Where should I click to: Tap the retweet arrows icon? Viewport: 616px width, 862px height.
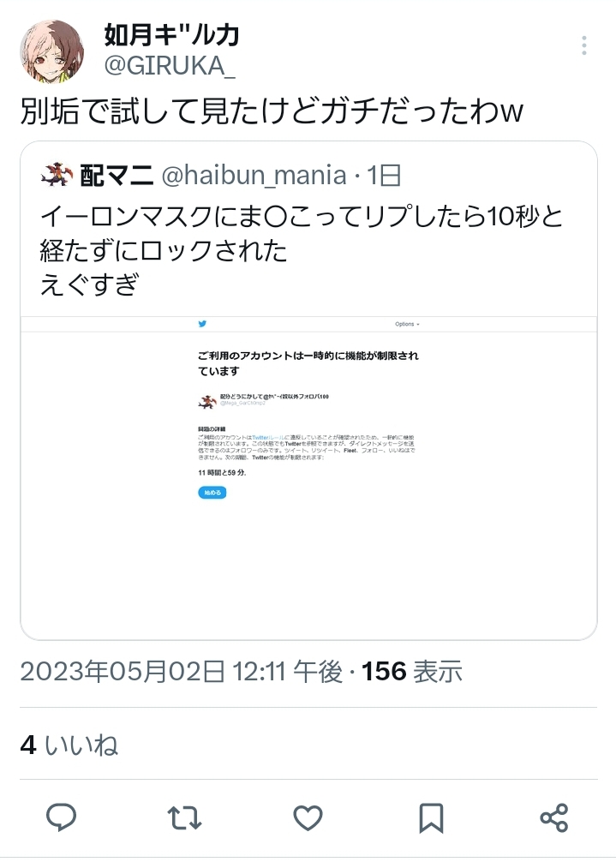185,817
